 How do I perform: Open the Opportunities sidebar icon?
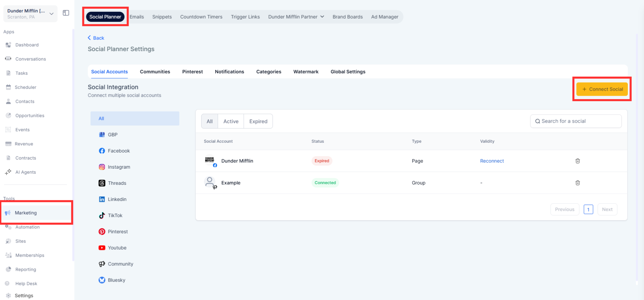[x=8, y=116]
